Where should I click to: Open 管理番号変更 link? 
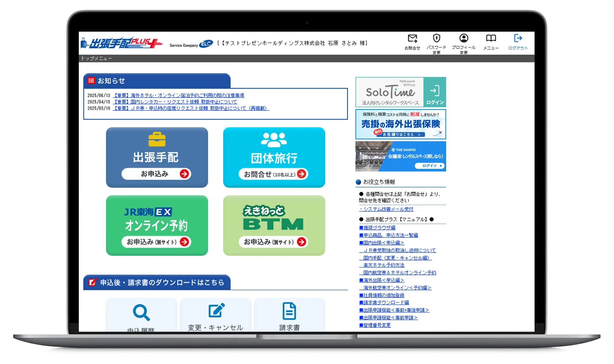pyautogui.click(x=375, y=325)
